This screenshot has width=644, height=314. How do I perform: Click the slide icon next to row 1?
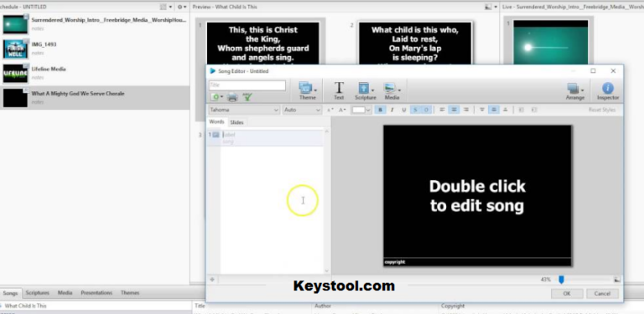tap(216, 135)
